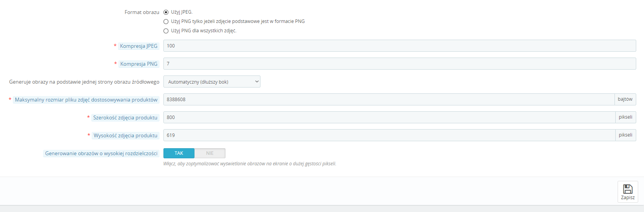
Task: Click the bajtow unit suffix
Action: coord(625,99)
